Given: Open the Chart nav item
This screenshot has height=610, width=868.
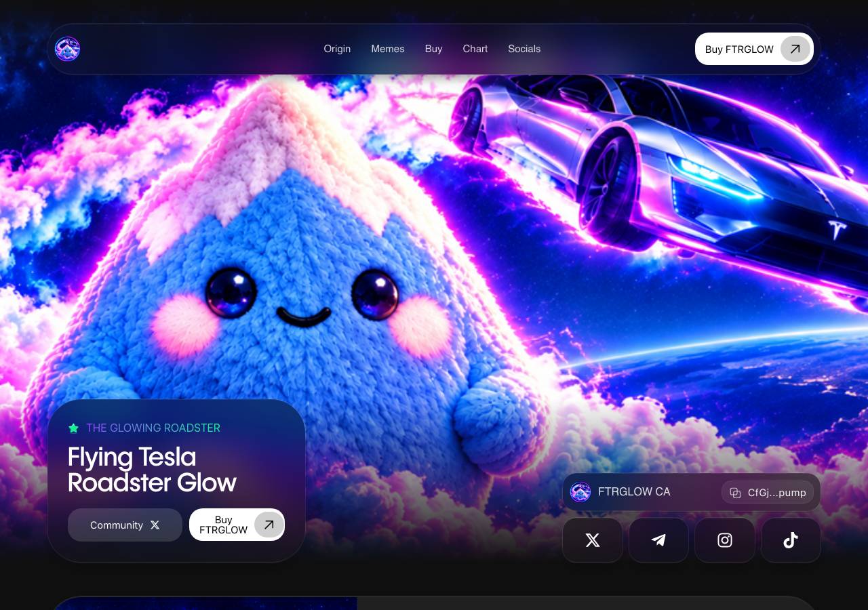Looking at the screenshot, I should pyautogui.click(x=475, y=49).
